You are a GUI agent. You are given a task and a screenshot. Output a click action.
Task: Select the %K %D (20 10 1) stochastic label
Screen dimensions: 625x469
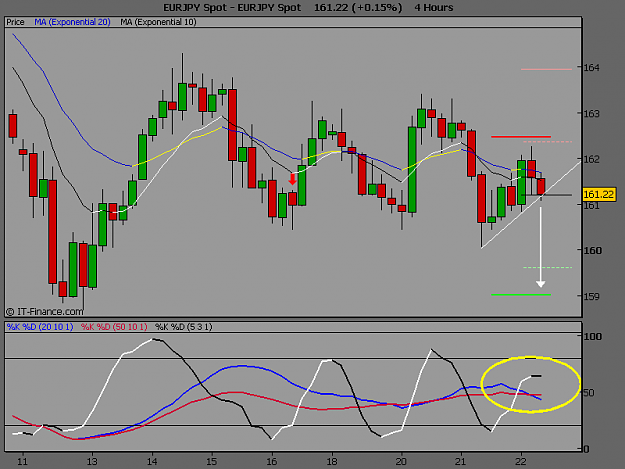tap(40, 327)
